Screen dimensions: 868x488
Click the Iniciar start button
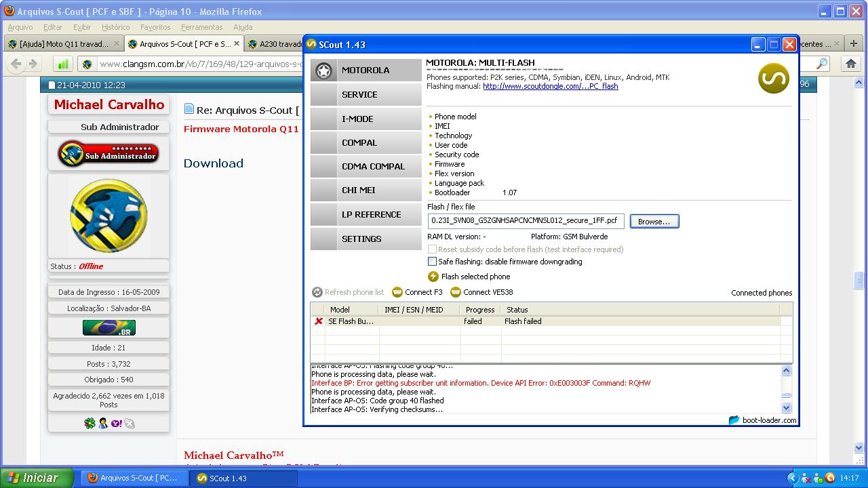coord(37,478)
